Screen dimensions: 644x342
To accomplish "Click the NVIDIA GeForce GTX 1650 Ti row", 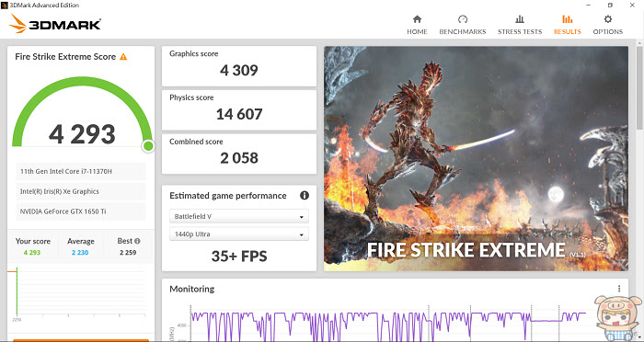I will pos(81,211).
